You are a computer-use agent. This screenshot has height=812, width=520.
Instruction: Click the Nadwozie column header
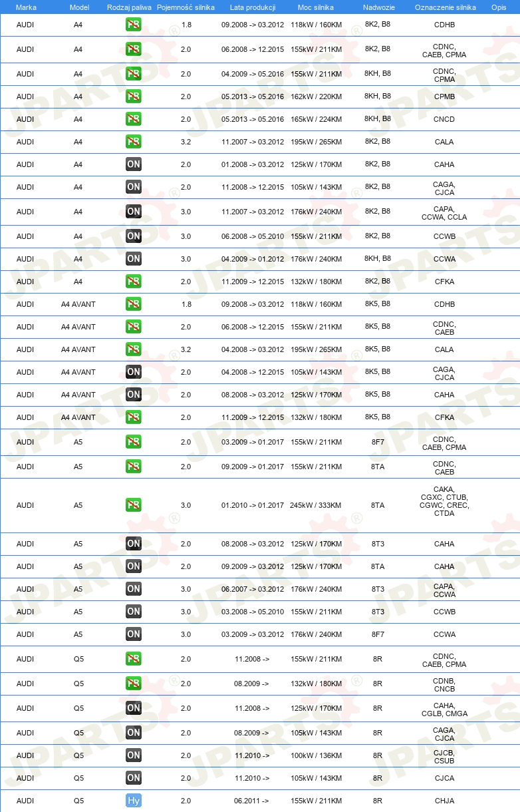click(378, 7)
